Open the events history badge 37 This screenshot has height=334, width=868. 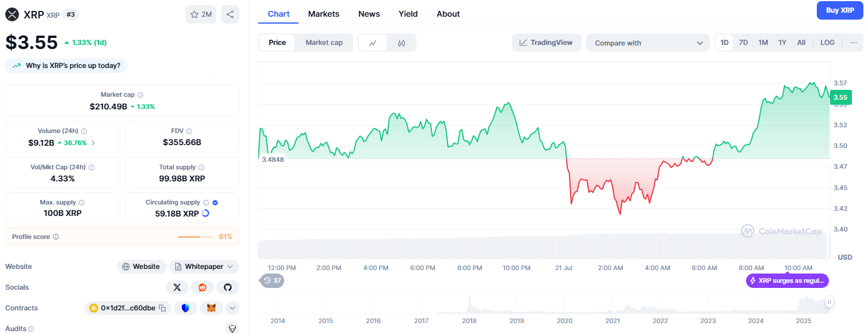point(273,280)
